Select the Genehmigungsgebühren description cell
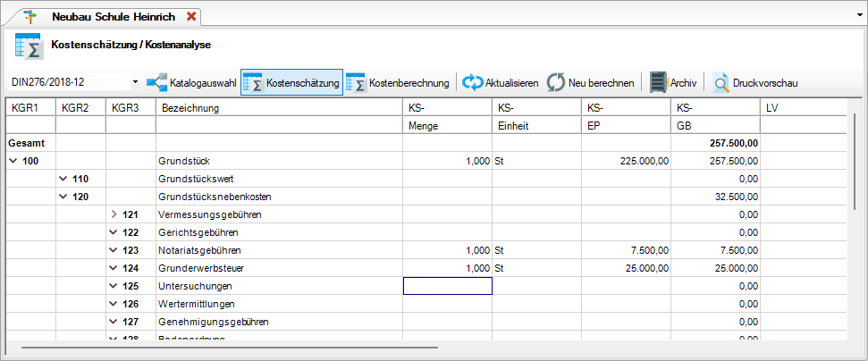Screen dimensions: 868x361 280,322
